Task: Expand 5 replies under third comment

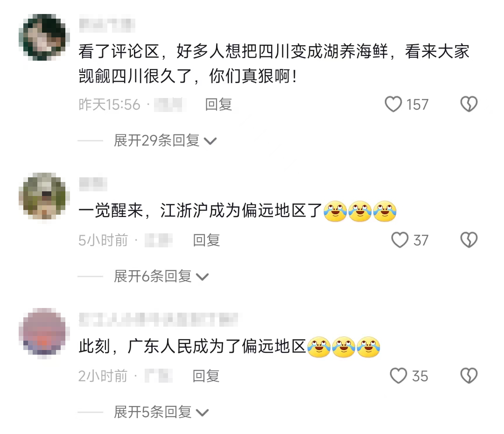Action: 161,412
